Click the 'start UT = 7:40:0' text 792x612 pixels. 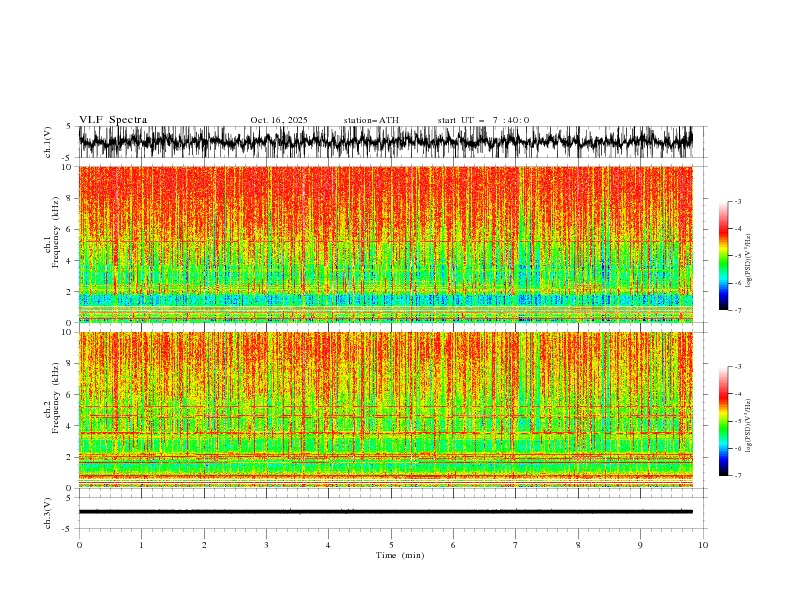click(x=483, y=120)
